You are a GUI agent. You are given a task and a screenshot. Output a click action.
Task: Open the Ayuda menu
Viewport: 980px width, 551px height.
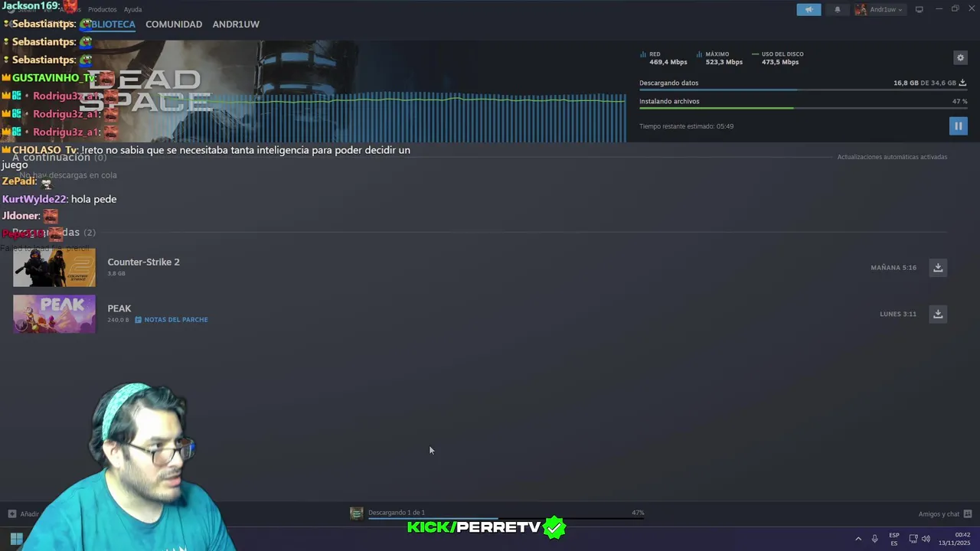click(133, 10)
